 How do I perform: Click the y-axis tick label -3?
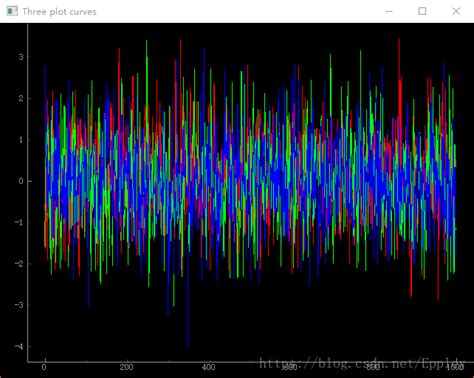click(x=19, y=305)
